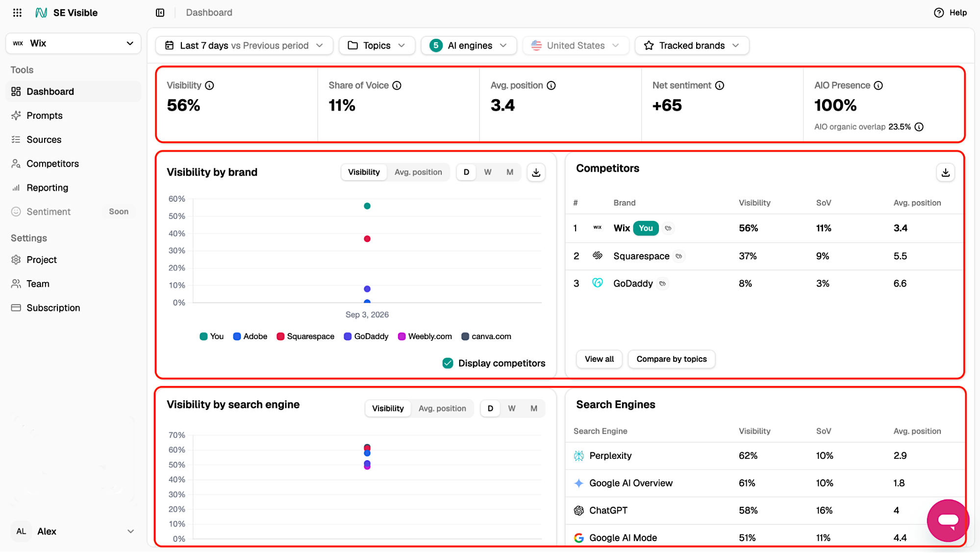This screenshot has width=980, height=553.
Task: Select D interval in brand chart
Action: tap(466, 172)
